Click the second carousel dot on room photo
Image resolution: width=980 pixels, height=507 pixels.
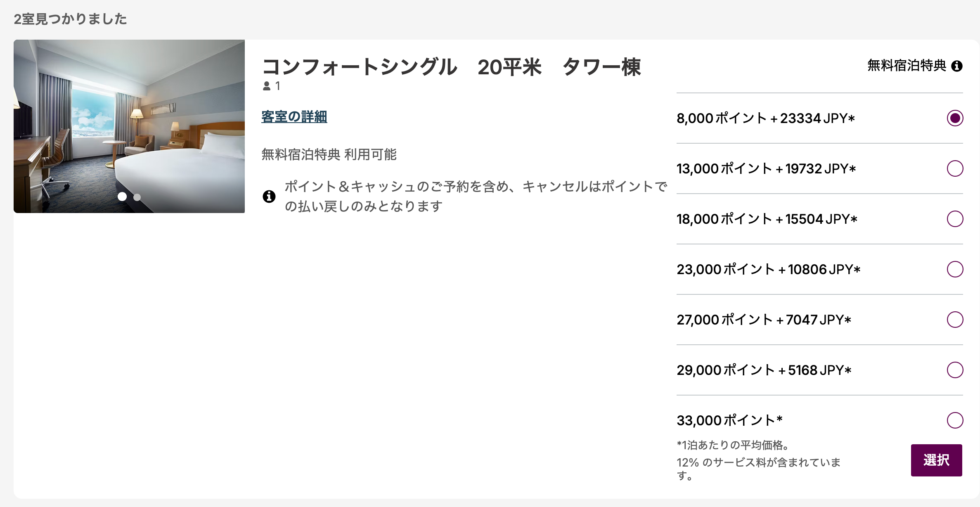coord(136,197)
